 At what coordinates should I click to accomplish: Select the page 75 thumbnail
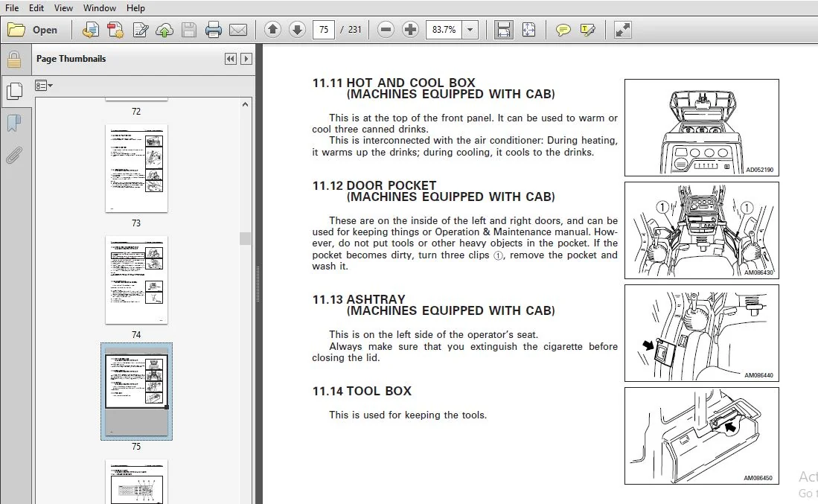click(136, 392)
